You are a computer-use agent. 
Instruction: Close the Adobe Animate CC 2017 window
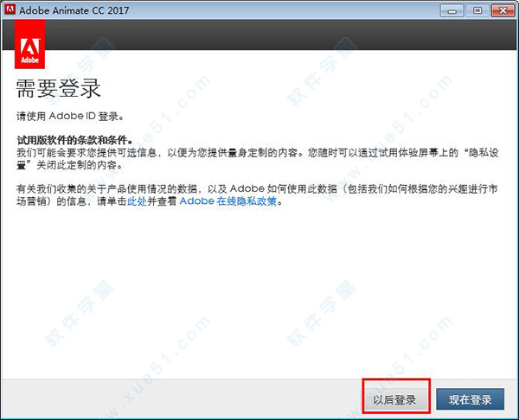tap(503, 10)
